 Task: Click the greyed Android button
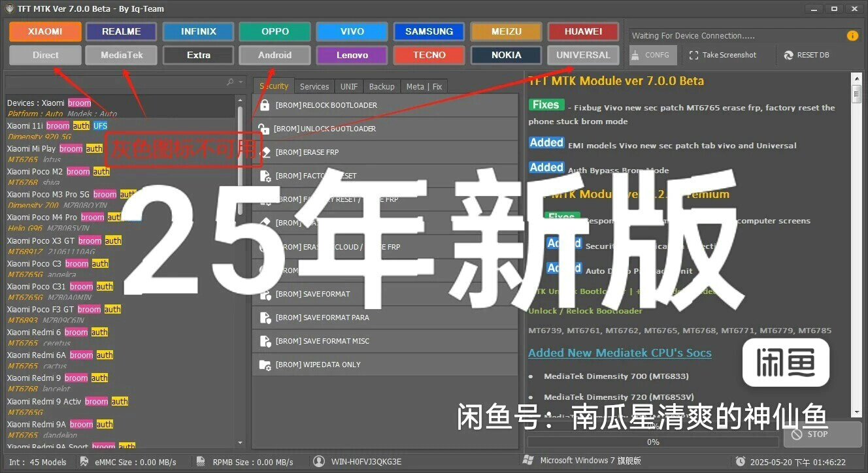[275, 55]
